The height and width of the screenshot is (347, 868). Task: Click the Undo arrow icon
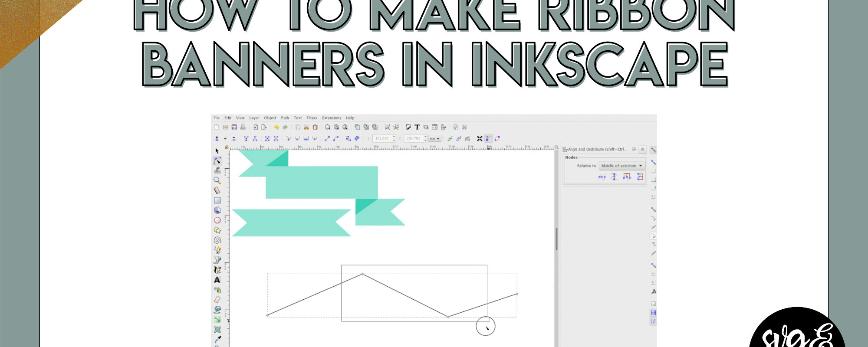pyautogui.click(x=276, y=127)
